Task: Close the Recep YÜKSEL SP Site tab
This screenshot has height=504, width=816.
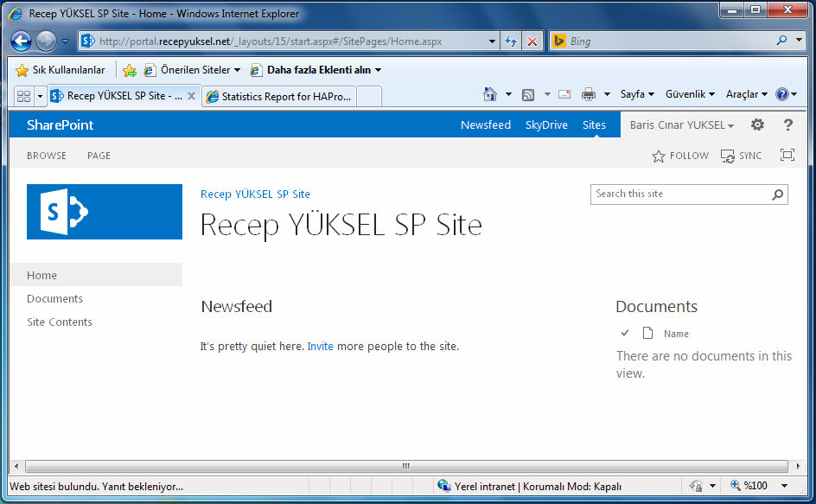Action: [x=192, y=96]
